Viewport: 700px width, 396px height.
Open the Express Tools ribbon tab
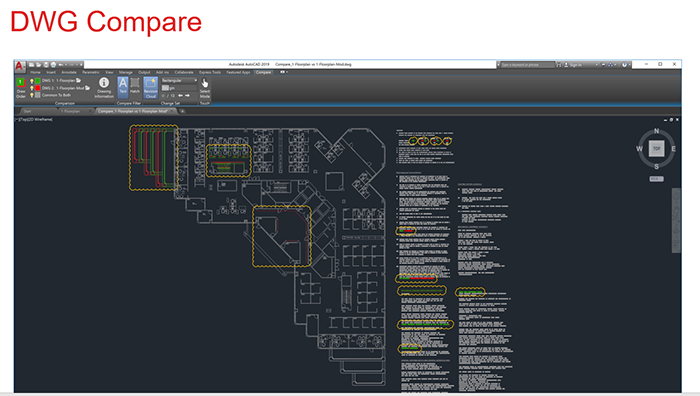click(x=210, y=72)
